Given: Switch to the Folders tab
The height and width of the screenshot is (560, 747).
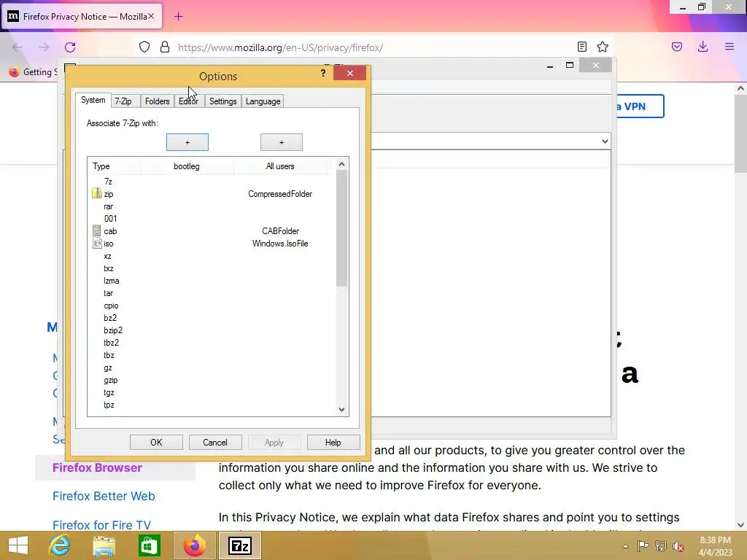Looking at the screenshot, I should pos(158,101).
